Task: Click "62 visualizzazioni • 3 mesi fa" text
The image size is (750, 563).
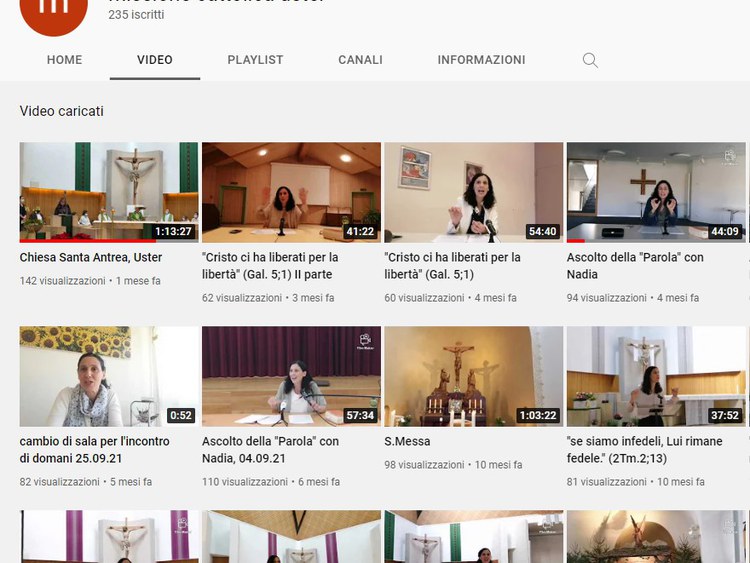Action: 268,298
